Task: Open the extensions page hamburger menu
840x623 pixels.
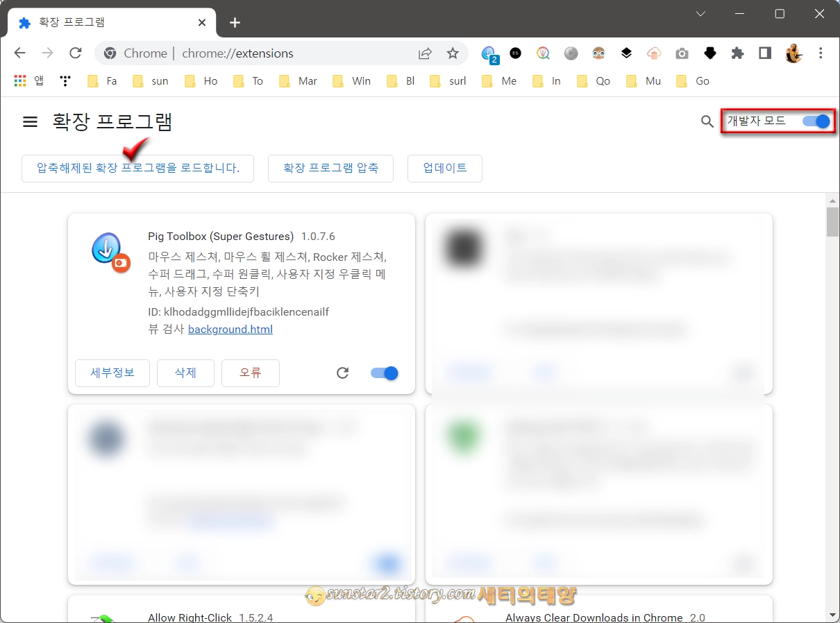Action: (30, 121)
